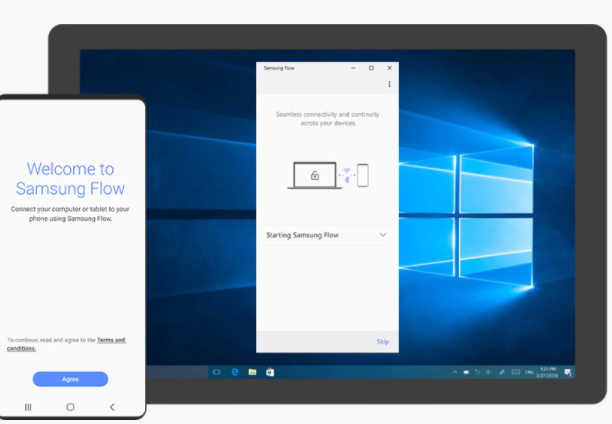Tap the phone's back navigation arrow
Viewport: 612px width, 424px height.
(x=112, y=407)
